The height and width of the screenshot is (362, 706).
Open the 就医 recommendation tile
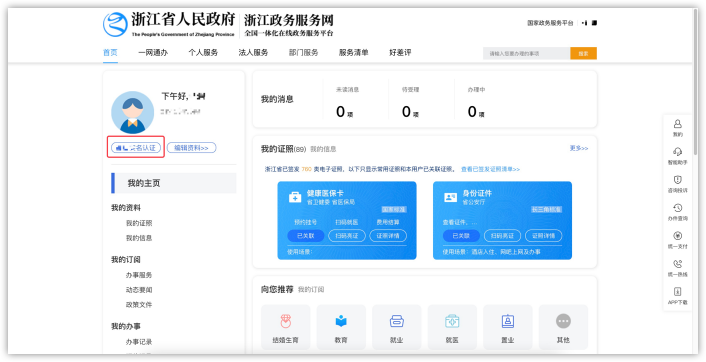452,327
